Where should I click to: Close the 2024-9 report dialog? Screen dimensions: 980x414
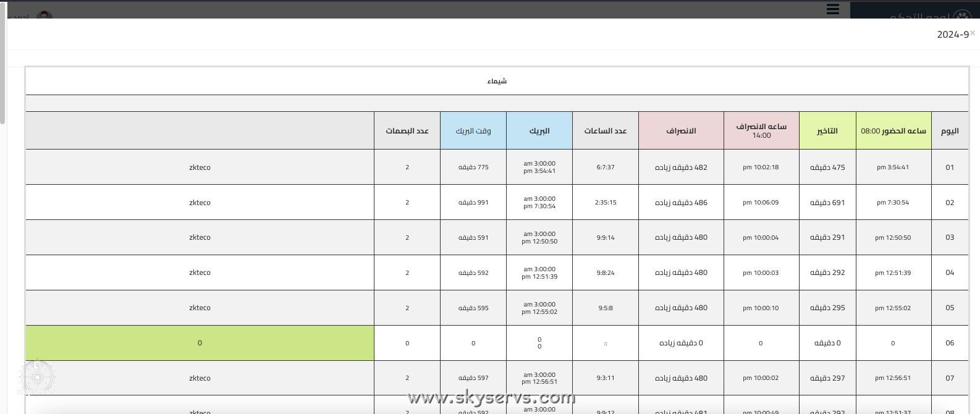972,33
